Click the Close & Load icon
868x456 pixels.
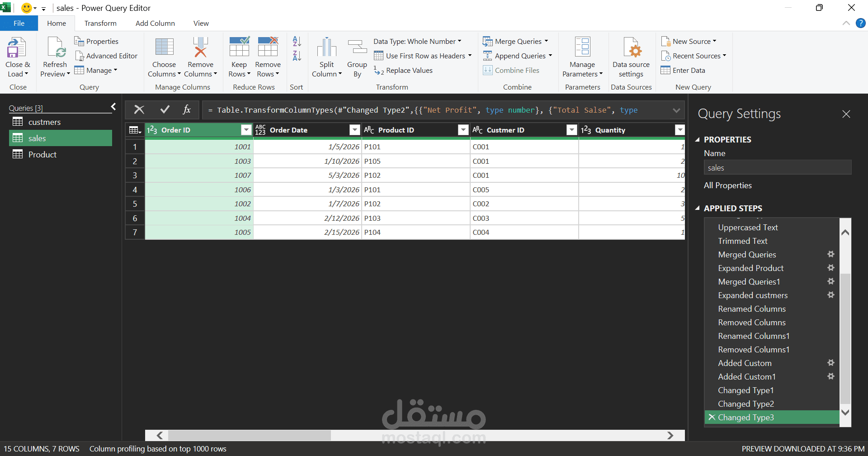(x=17, y=47)
